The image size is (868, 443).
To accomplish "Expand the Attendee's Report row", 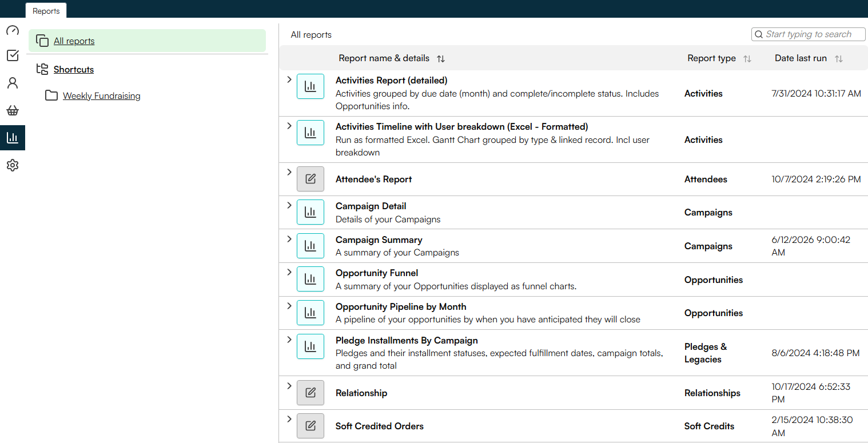I will pyautogui.click(x=289, y=172).
